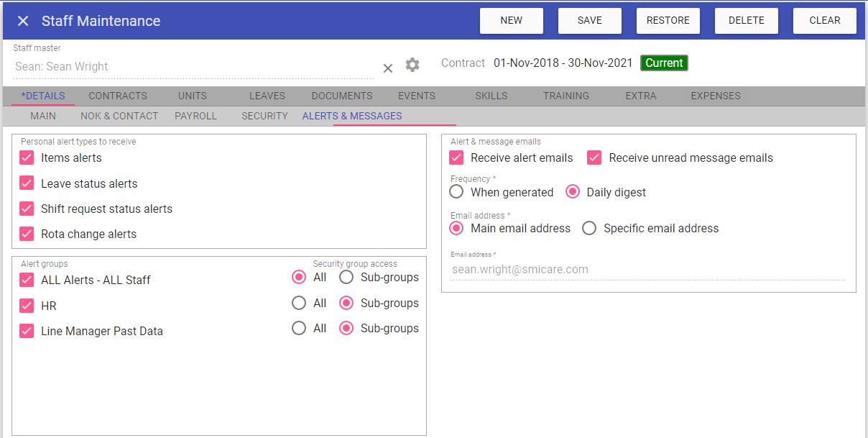The width and height of the screenshot is (868, 438).
Task: Disable Rota change alerts
Action: (27, 234)
